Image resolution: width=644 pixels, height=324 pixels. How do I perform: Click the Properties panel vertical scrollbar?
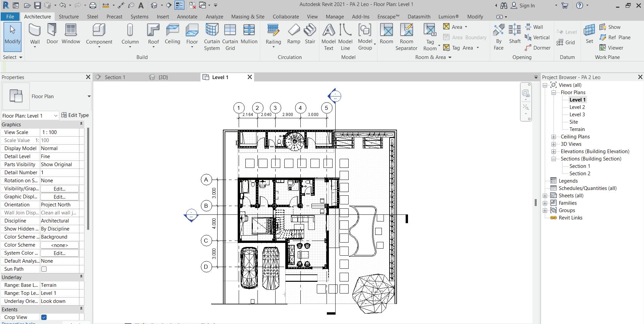[88, 179]
